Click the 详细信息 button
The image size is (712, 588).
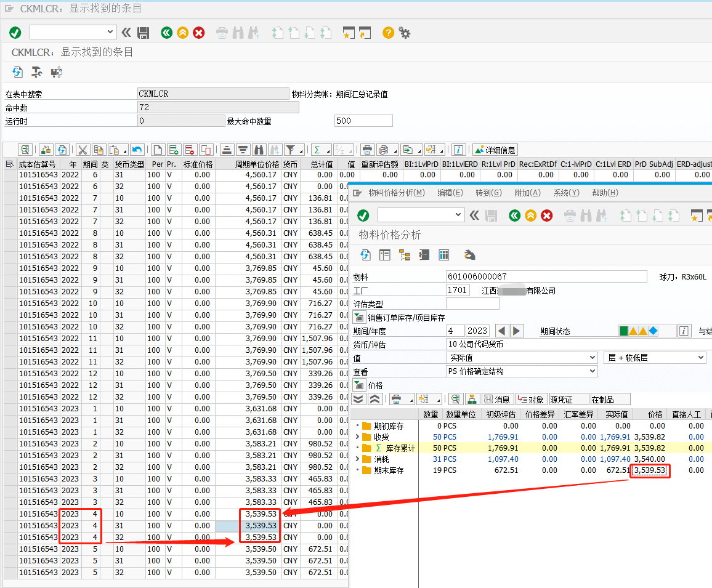point(495,150)
